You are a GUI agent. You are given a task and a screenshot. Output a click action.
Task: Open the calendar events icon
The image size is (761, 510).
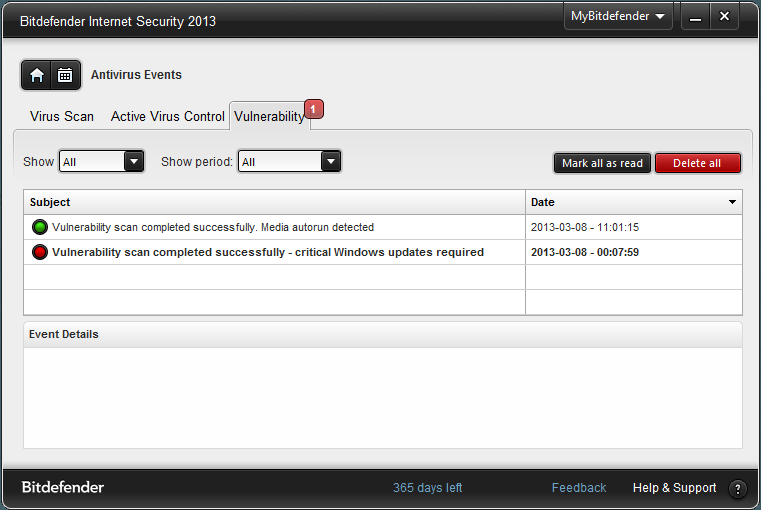click(x=65, y=75)
